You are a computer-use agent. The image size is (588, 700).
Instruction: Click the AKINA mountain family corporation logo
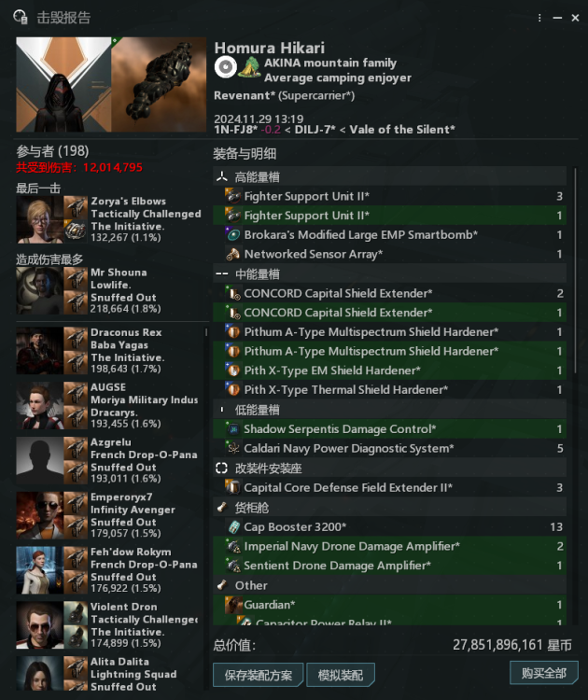click(226, 67)
